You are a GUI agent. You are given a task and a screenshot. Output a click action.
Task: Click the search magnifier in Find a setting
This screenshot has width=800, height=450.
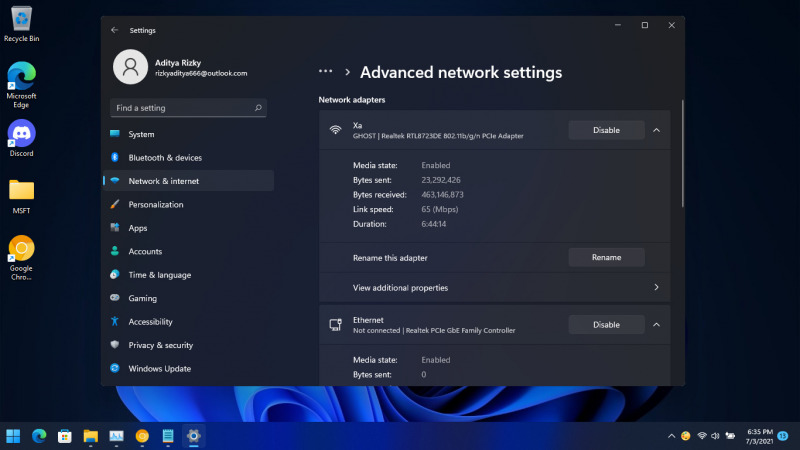[x=258, y=108]
